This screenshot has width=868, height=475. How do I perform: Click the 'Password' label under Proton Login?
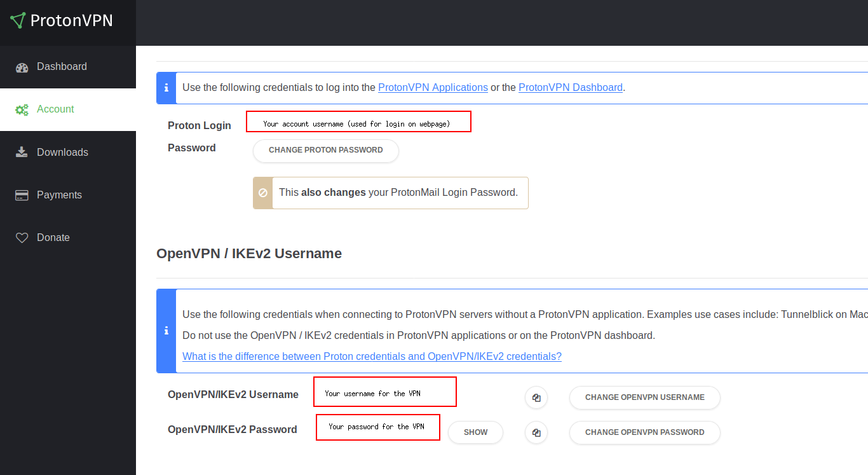tap(192, 148)
